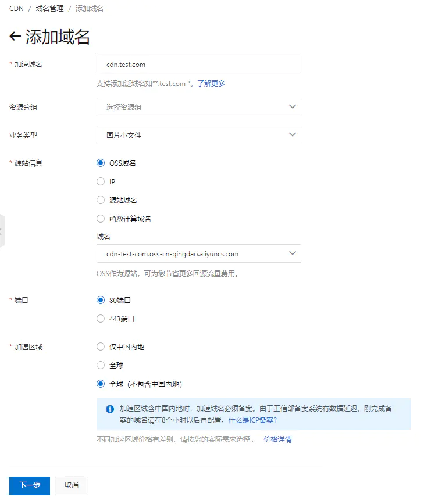Switch port to 443端口
This screenshot has width=424, height=504.
[x=101, y=319]
